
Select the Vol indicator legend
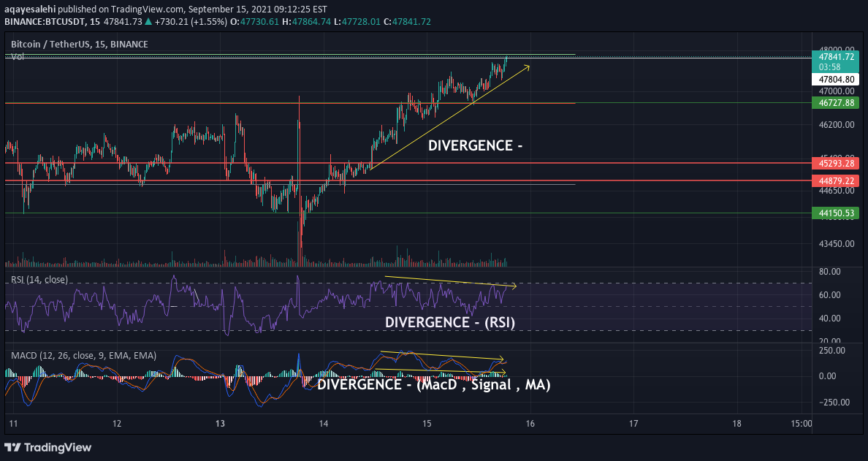[x=18, y=56]
